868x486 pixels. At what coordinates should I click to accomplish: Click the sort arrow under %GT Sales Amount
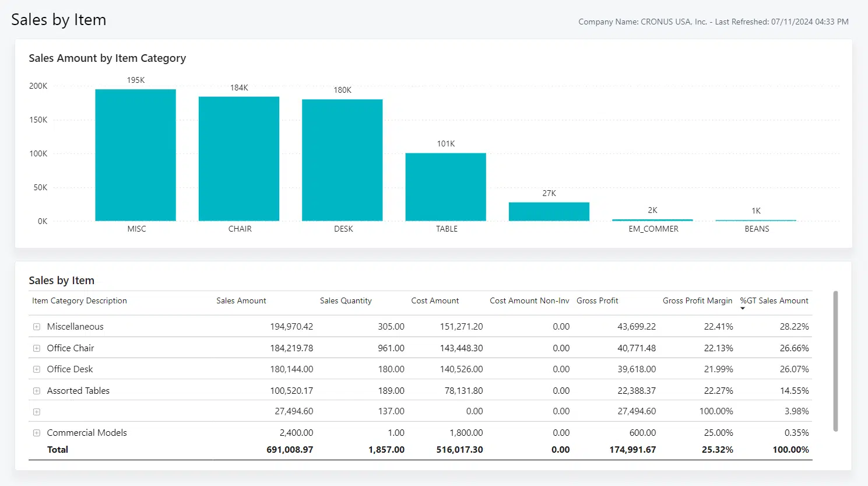point(743,308)
